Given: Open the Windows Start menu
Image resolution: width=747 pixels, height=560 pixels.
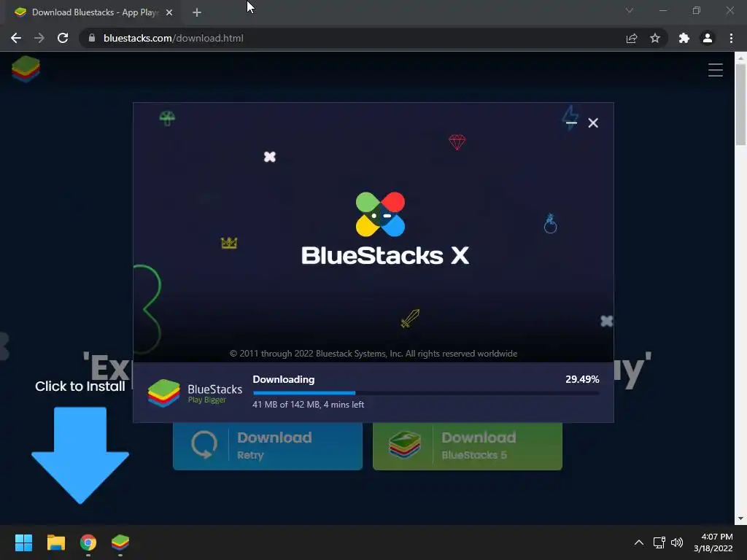Looking at the screenshot, I should pos(23,542).
